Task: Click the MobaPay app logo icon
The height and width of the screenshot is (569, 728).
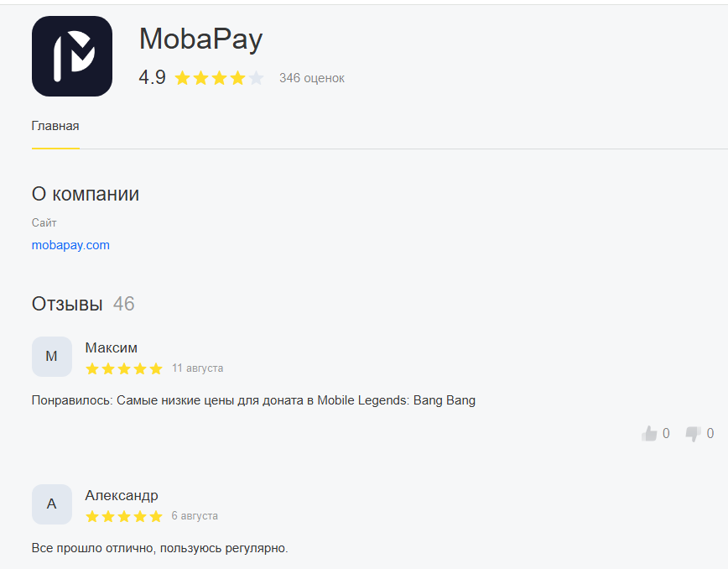Action: point(72,56)
